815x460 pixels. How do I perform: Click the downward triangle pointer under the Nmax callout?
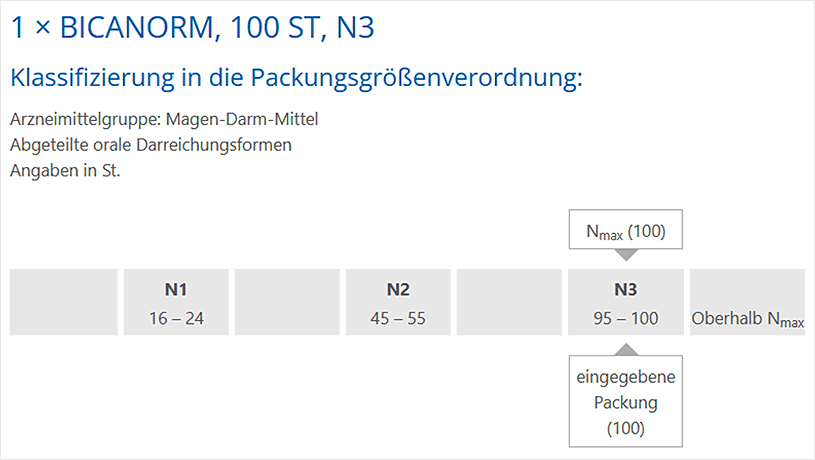click(x=626, y=254)
